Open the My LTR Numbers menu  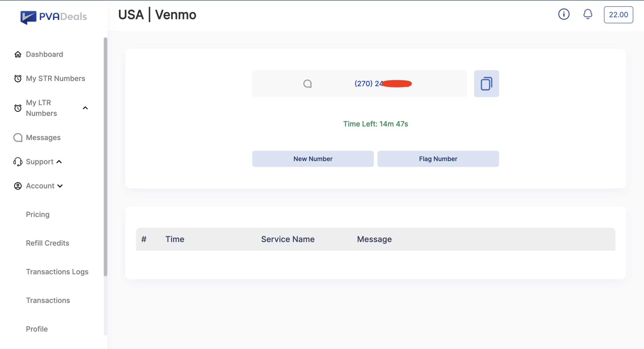coord(42,108)
